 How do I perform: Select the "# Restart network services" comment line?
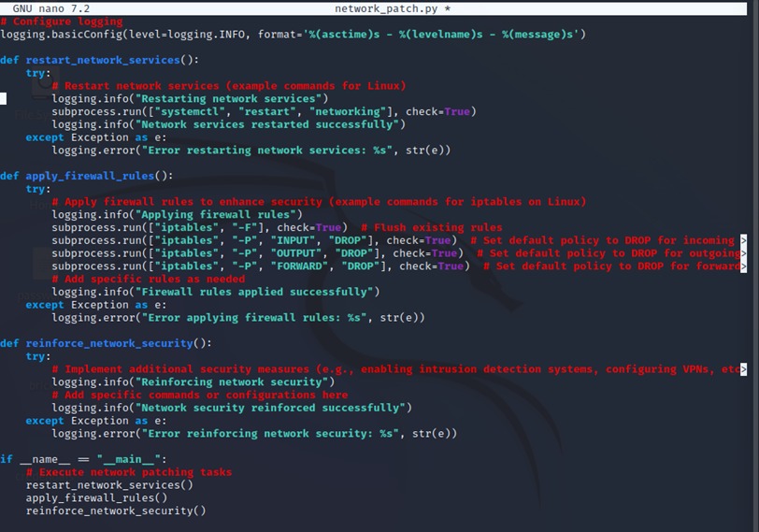(x=228, y=86)
